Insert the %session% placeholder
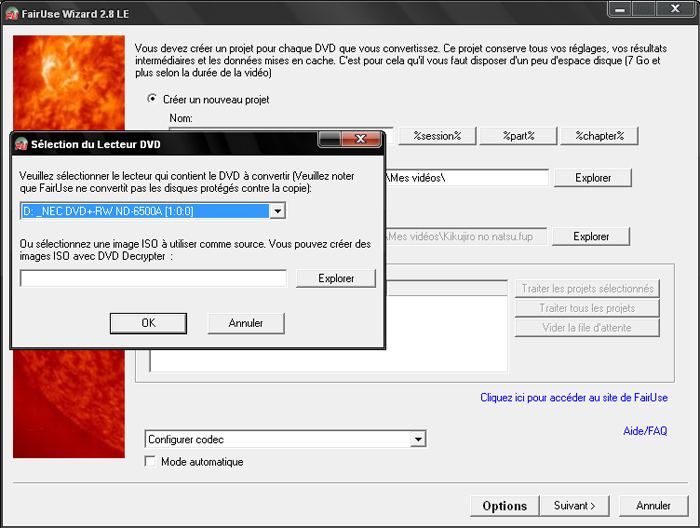The image size is (700, 528). pyautogui.click(x=437, y=136)
